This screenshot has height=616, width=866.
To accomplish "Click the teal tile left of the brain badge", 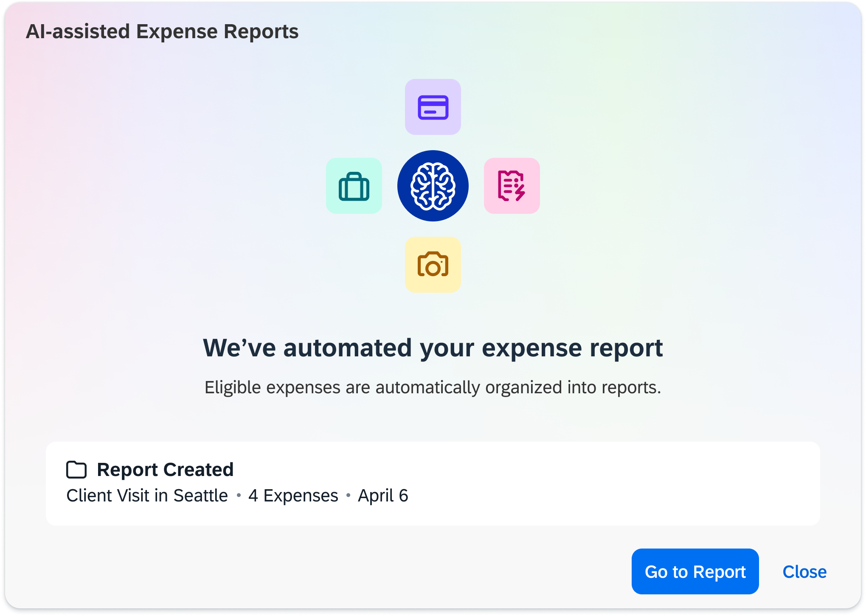I will pyautogui.click(x=354, y=185).
